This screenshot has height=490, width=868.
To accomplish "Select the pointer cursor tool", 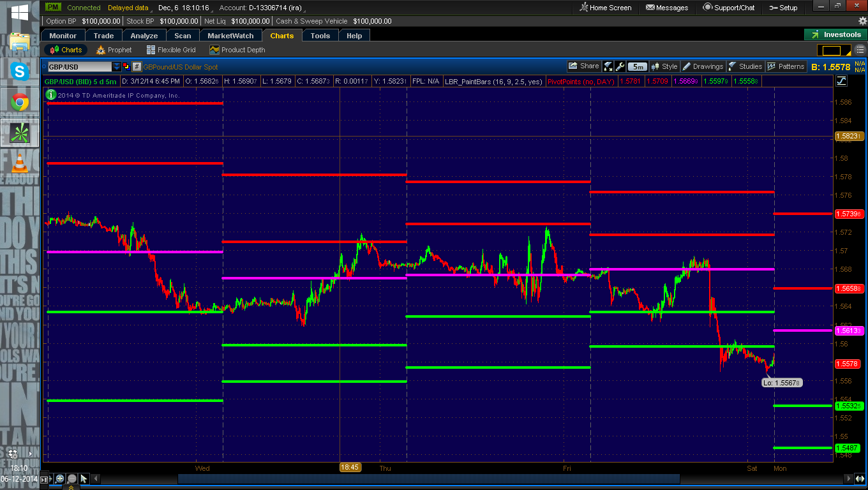I will pos(84,479).
